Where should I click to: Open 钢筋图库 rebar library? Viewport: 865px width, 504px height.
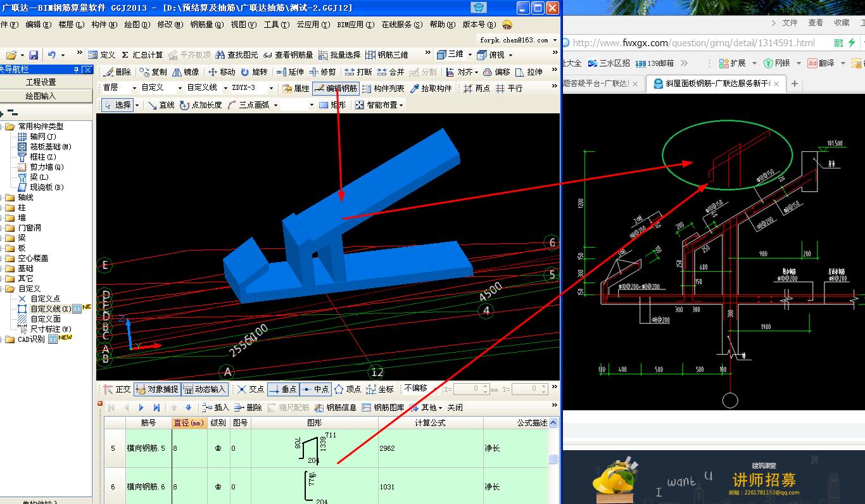(384, 408)
